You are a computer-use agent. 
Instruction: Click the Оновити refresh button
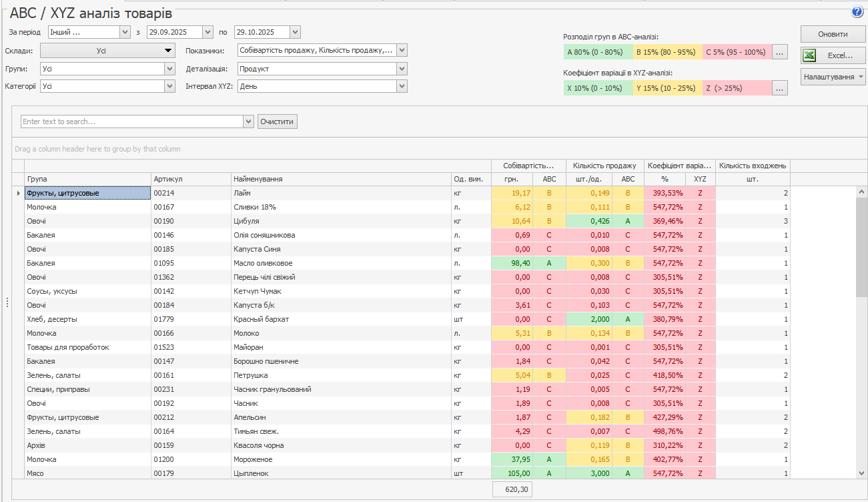(833, 34)
